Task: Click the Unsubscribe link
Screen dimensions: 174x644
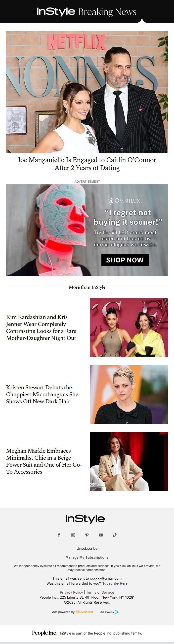Action: (87, 548)
